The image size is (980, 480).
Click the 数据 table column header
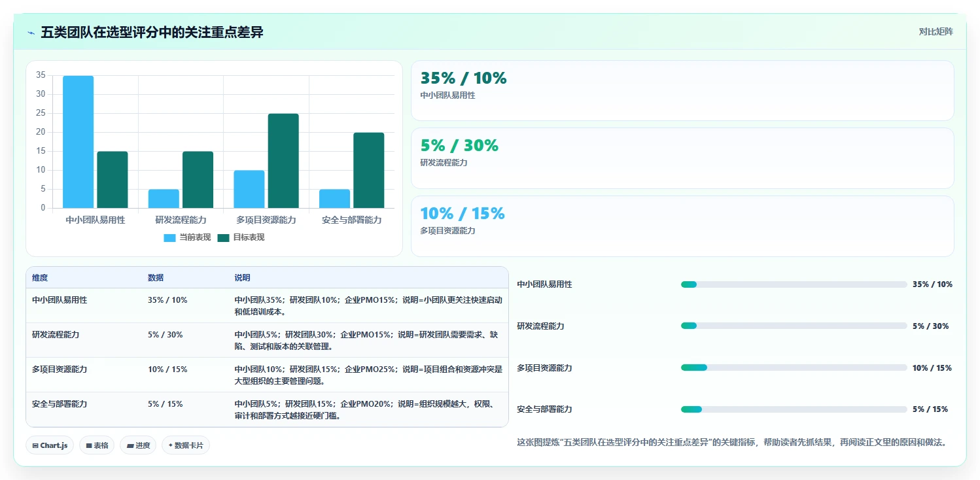(x=156, y=278)
